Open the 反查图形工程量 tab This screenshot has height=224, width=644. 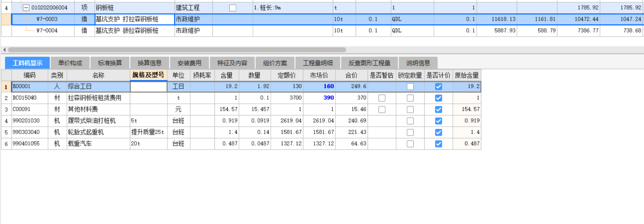pos(369,63)
